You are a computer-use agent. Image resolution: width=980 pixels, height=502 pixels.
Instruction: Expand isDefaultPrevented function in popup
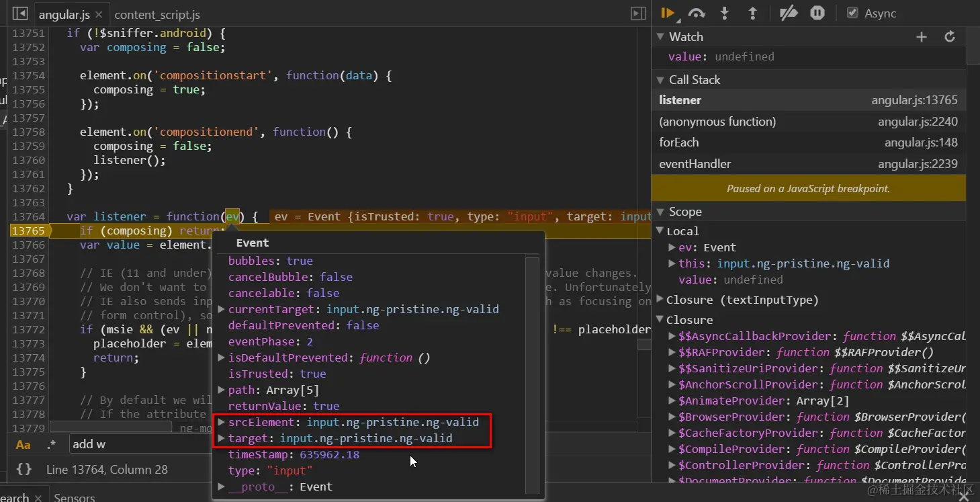(x=222, y=358)
